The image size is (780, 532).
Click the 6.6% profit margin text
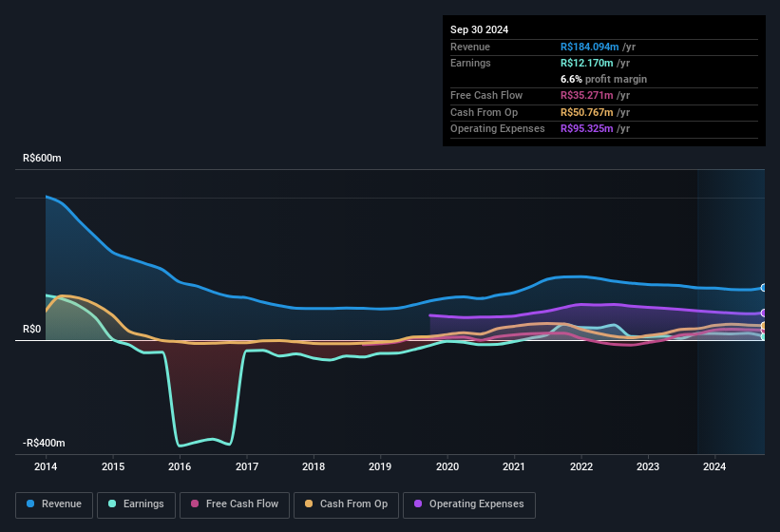click(x=603, y=79)
